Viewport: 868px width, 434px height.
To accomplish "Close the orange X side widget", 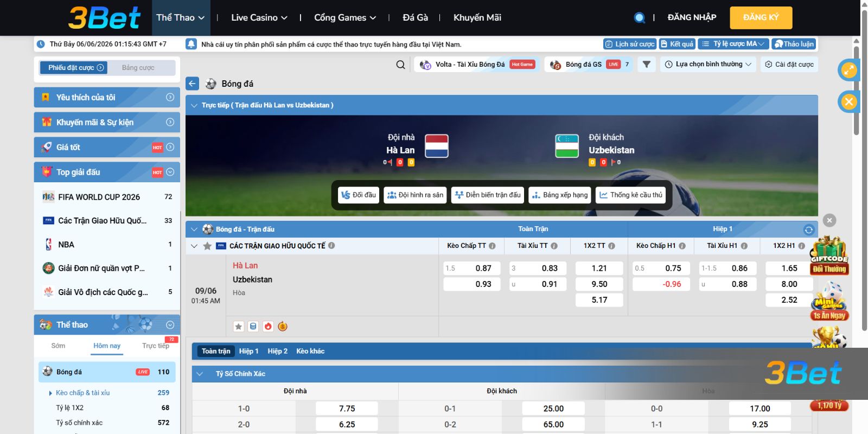I will click(848, 101).
